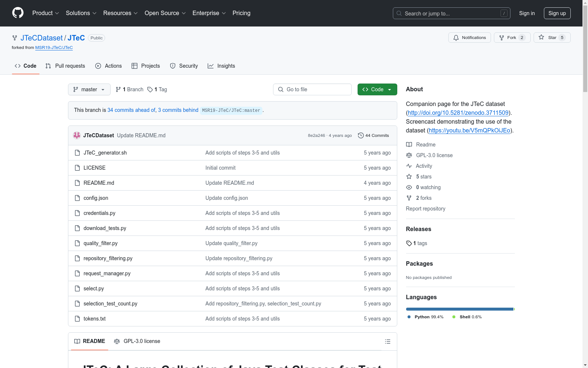
Task: Click the Python 99.4% language entry
Action: click(426, 317)
